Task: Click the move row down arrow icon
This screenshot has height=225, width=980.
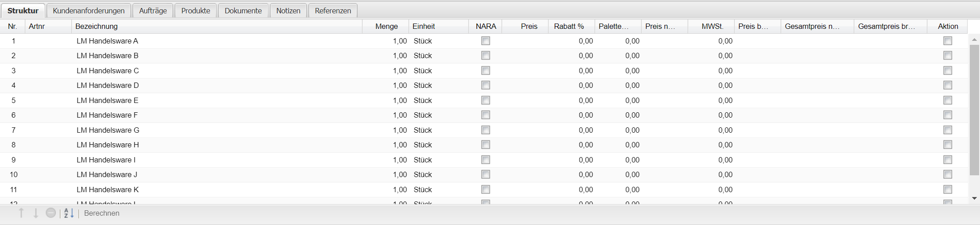Action: click(36, 213)
